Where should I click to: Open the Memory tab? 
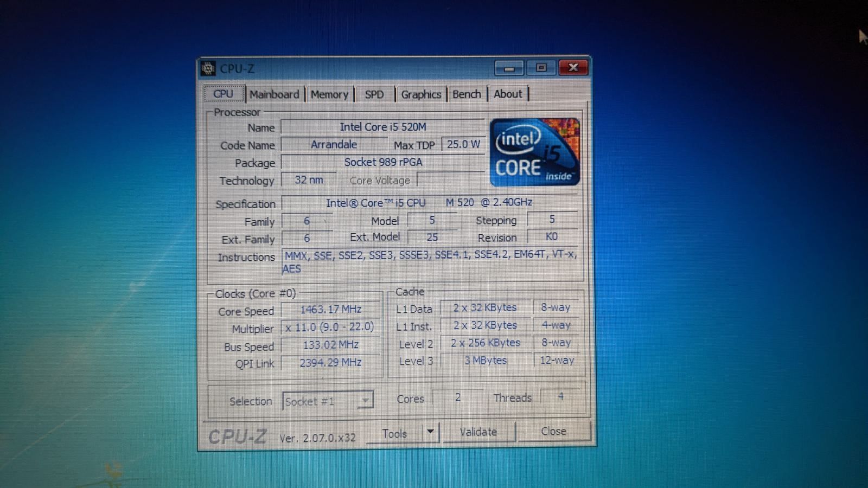[329, 94]
